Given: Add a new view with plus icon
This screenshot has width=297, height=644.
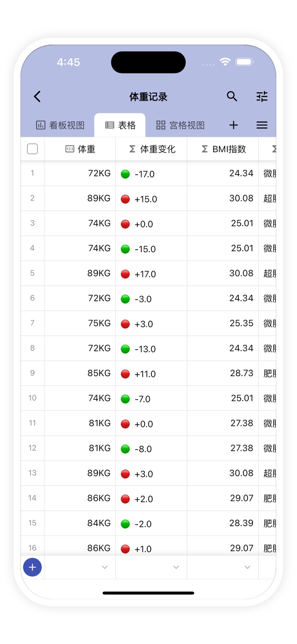Looking at the screenshot, I should point(234,125).
